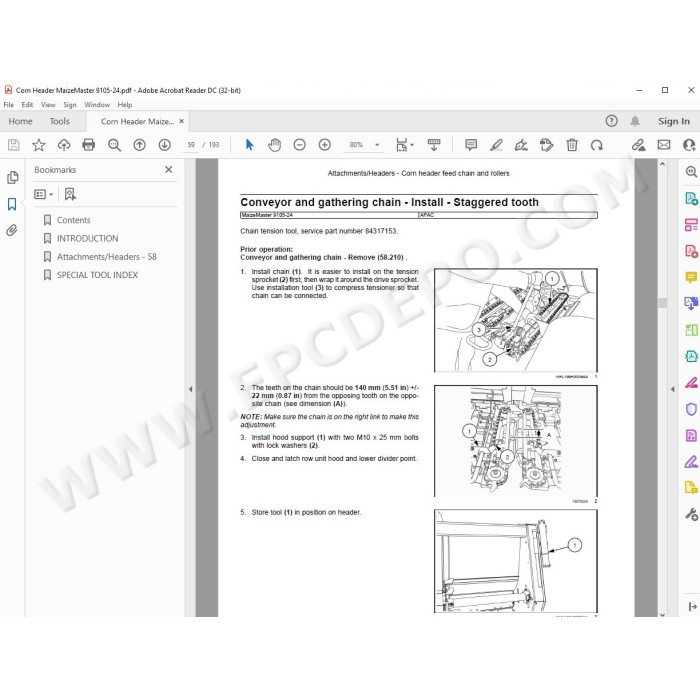The height and width of the screenshot is (700, 700).
Task: Click the page number field showing 59
Action: click(x=191, y=145)
